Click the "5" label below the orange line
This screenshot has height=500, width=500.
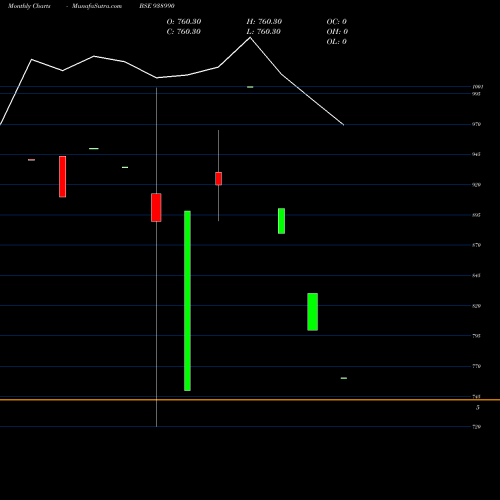[478, 407]
